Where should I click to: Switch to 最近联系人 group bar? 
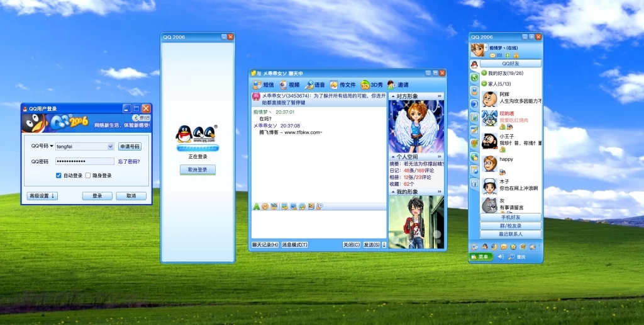pyautogui.click(x=511, y=234)
